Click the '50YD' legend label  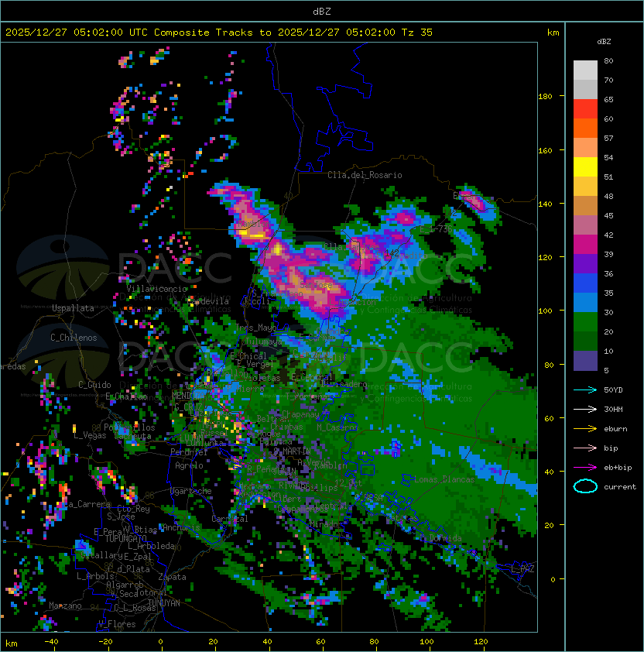tap(613, 390)
